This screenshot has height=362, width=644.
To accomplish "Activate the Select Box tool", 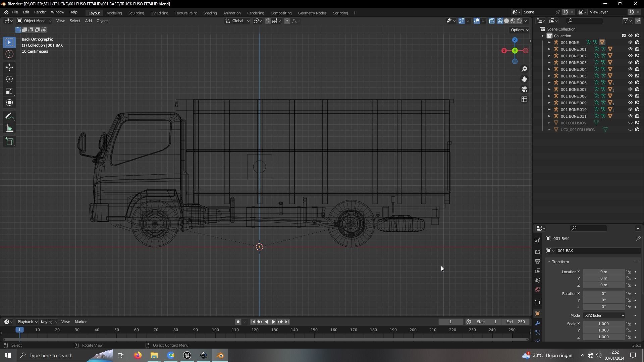I will tap(9, 42).
